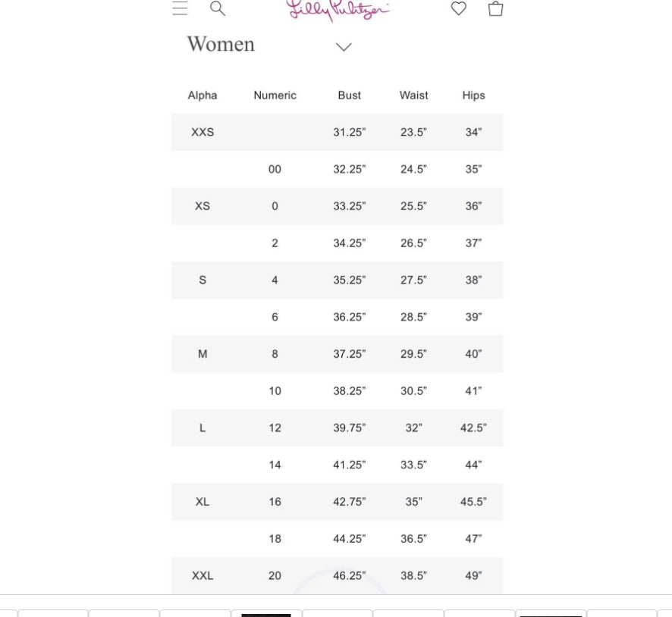Open the hamburger menu
672x617 pixels.
[x=180, y=8]
